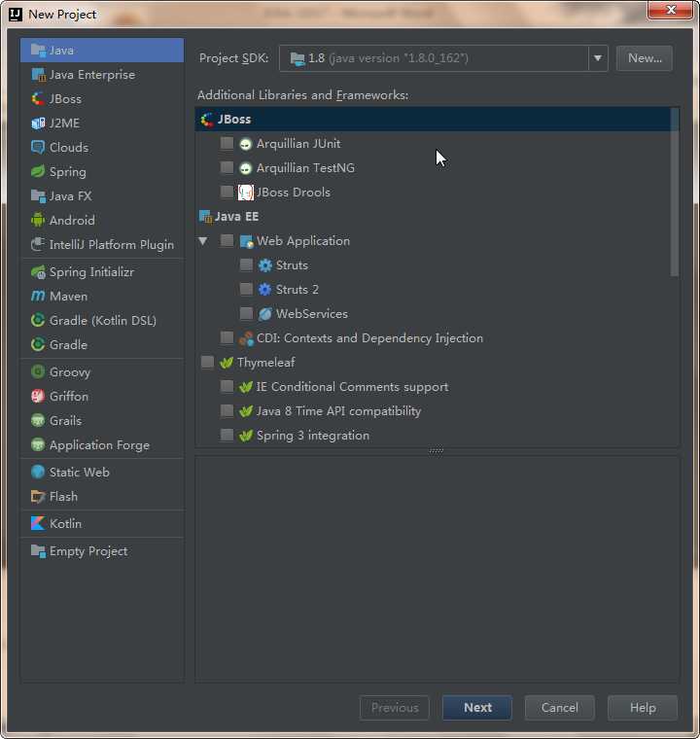Choose Empty Project option

102,551
